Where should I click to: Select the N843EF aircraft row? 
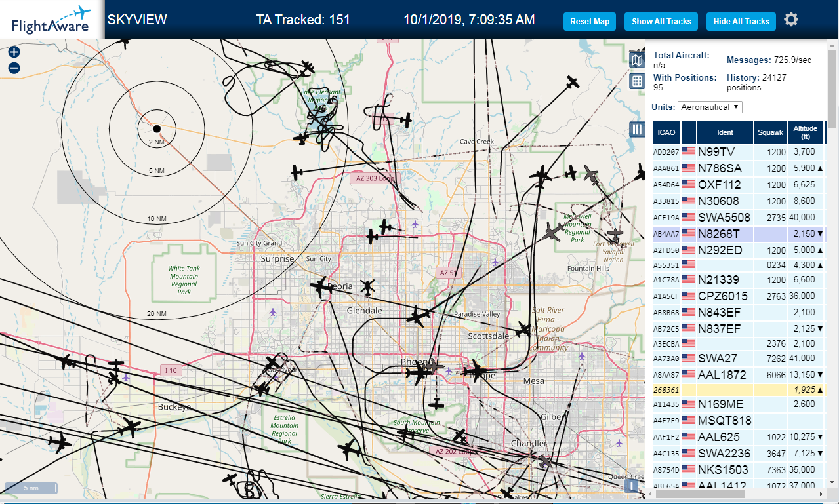(739, 312)
